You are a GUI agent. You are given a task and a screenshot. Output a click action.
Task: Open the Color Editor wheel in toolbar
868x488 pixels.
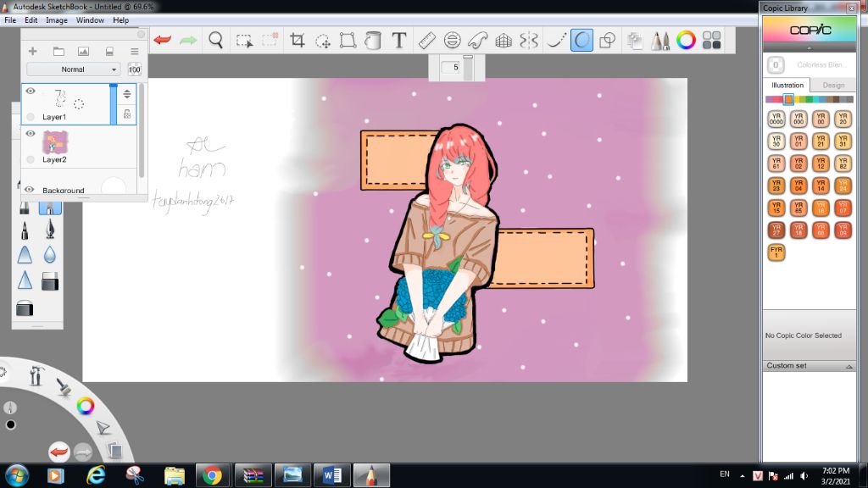pyautogui.click(x=686, y=40)
